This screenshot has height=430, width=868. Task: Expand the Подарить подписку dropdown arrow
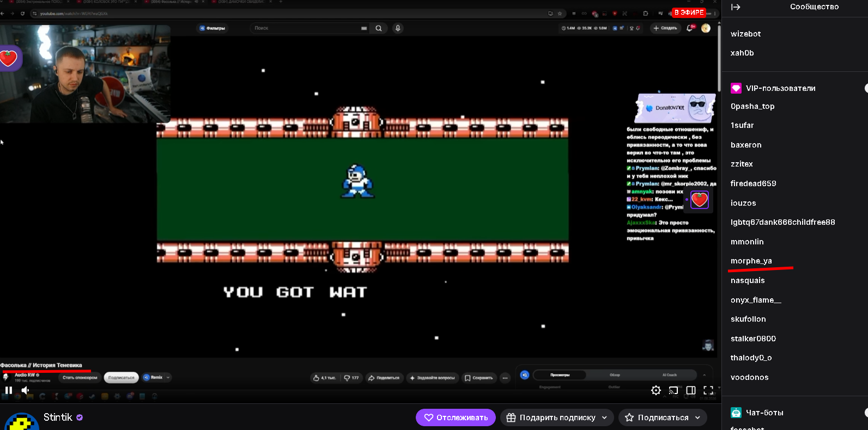point(604,417)
